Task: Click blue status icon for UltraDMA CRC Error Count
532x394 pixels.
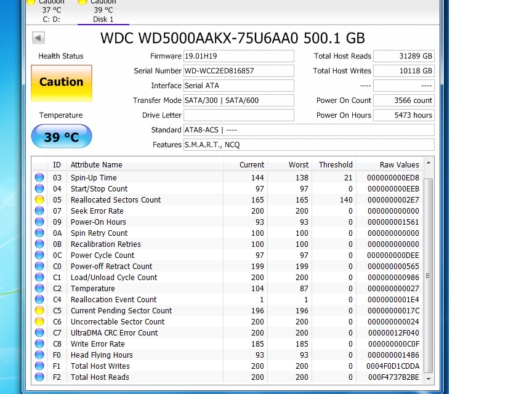Action: coord(39,332)
